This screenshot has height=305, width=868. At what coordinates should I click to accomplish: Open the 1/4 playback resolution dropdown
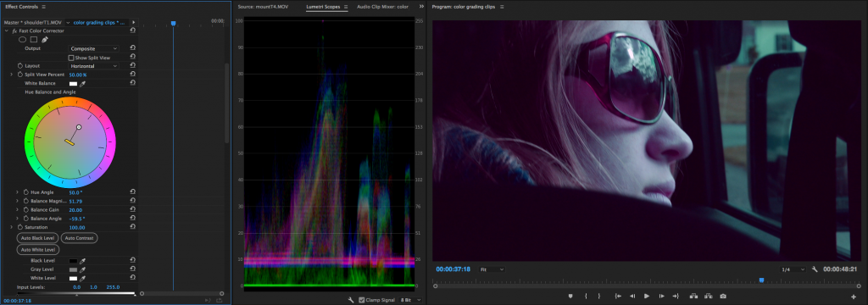pyautogui.click(x=793, y=269)
